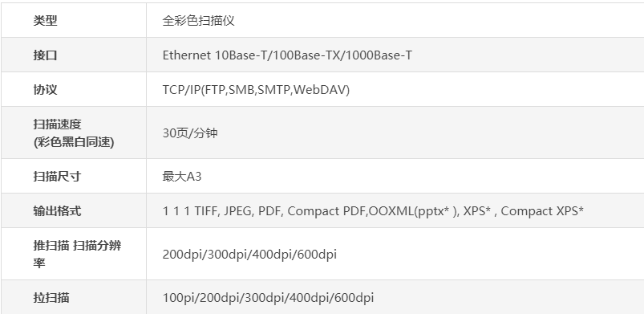Click the 扫描速度 label
This screenshot has height=314, width=644.
[58, 124]
